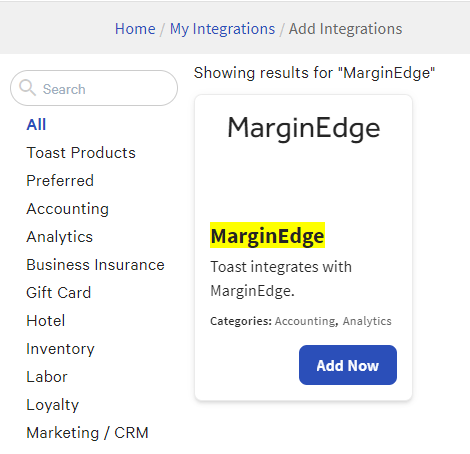Screen dimensions: 470x454
Task: Go to My Integrations breadcrumb
Action: 222,29
